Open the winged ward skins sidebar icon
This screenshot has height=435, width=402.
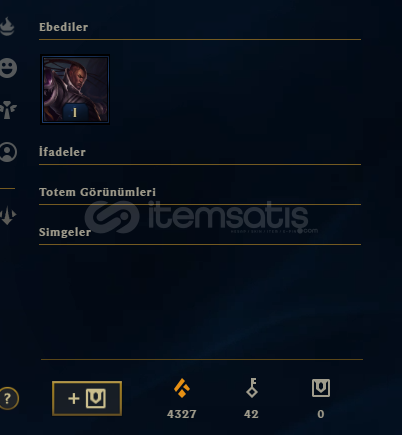tap(8, 110)
